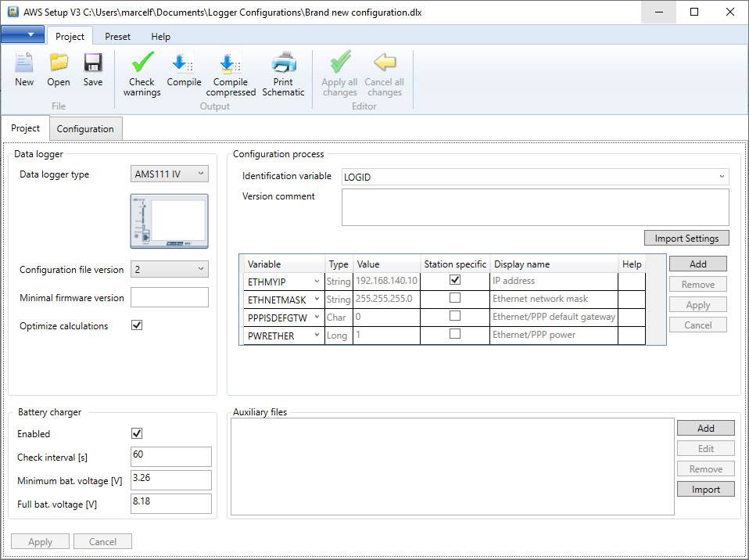Click the Ethernet/PPP power cell
Screen dimensions: 749x560
pyautogui.click(x=554, y=335)
